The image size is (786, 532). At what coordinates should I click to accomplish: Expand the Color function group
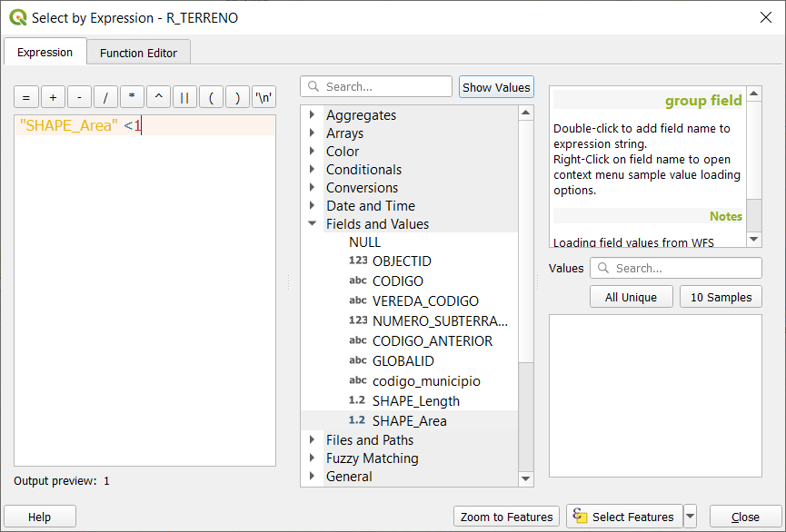(x=313, y=151)
